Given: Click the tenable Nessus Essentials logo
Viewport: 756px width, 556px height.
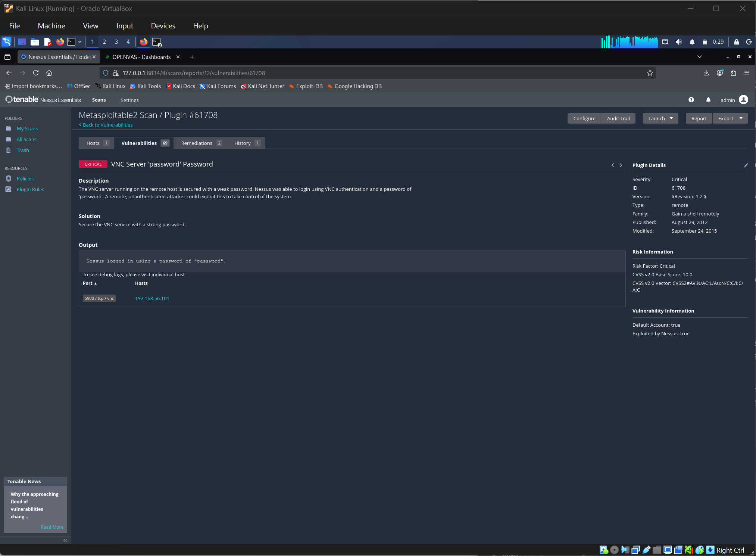Looking at the screenshot, I should [x=43, y=100].
